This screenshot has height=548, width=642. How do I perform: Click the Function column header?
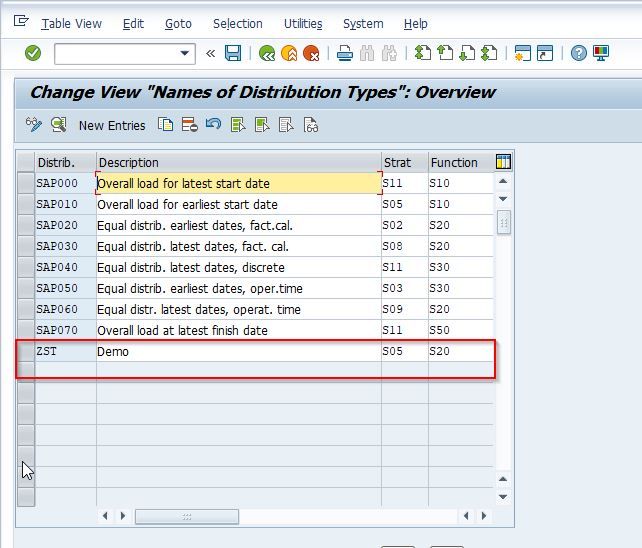pyautogui.click(x=461, y=163)
